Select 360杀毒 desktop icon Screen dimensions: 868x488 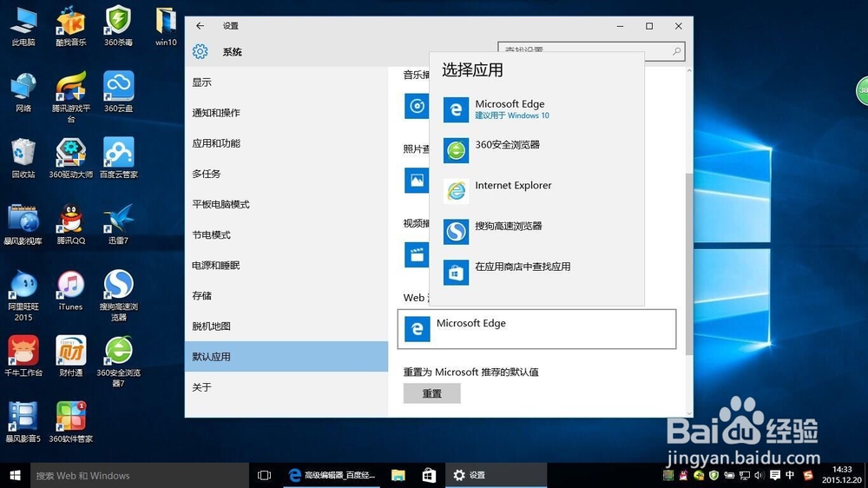pyautogui.click(x=118, y=26)
